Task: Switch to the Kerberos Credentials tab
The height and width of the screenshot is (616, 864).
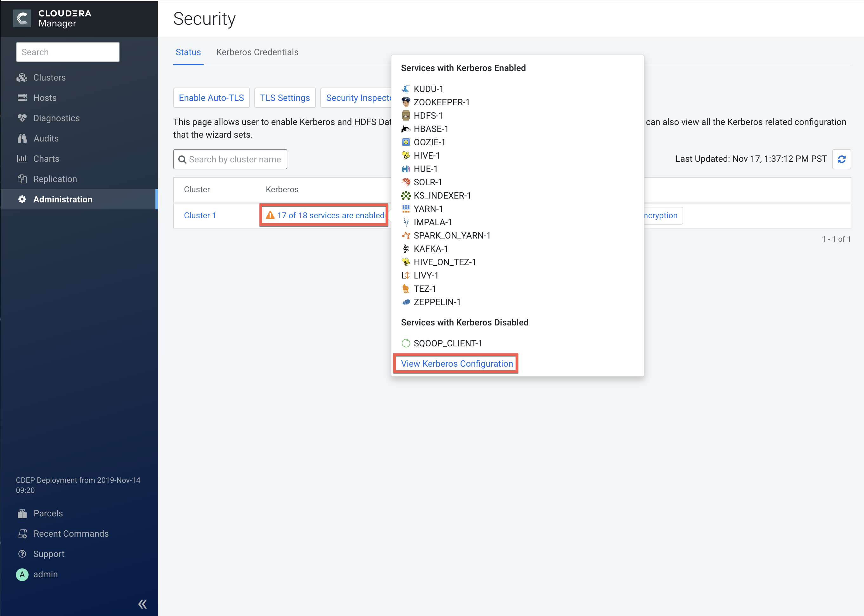Action: (257, 52)
